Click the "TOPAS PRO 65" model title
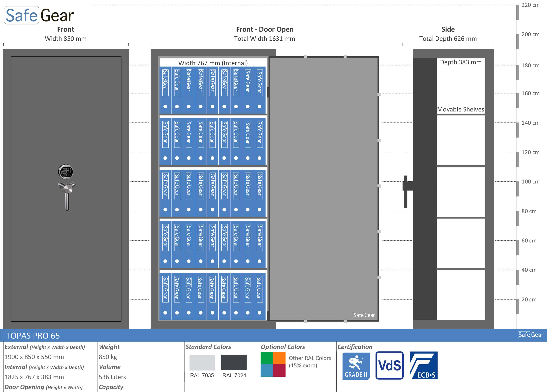This screenshot has width=547, height=392. click(33, 336)
